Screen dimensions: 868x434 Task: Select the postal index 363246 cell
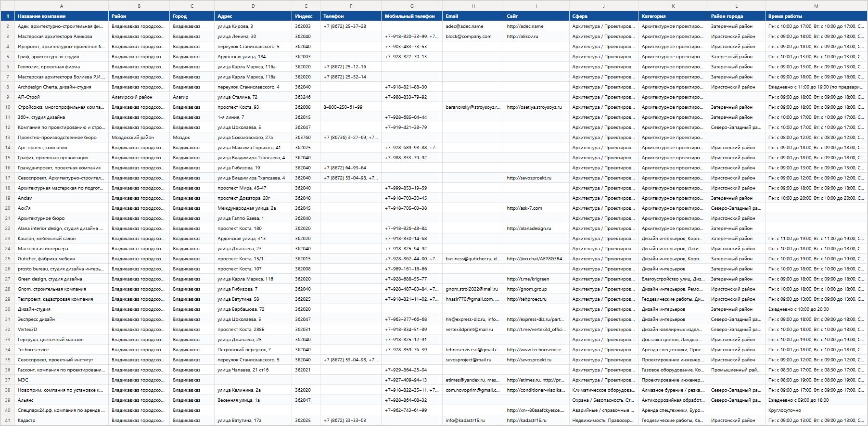[x=306, y=97]
